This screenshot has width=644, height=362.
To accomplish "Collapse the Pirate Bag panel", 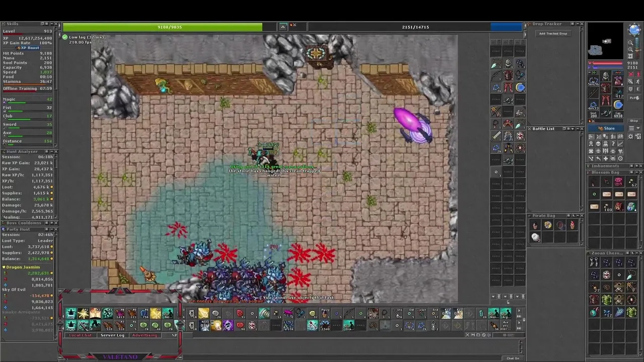I will pyautogui.click(x=578, y=216).
